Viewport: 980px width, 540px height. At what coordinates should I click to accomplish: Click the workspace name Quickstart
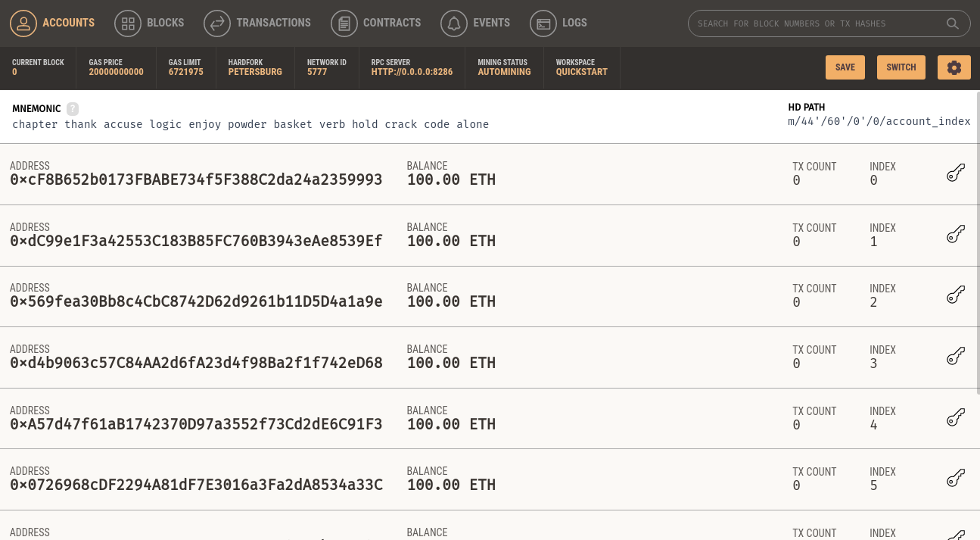click(x=581, y=72)
